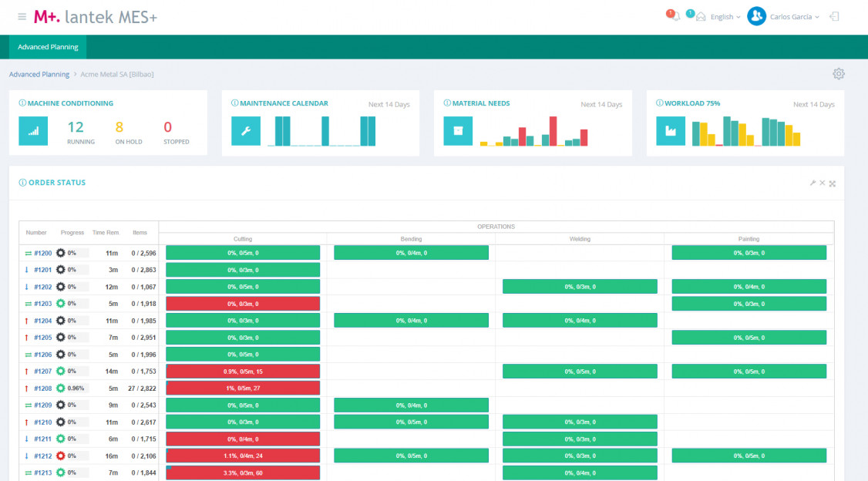The width and height of the screenshot is (868, 481).
Task: Open dashboard settings gear
Action: click(x=839, y=74)
